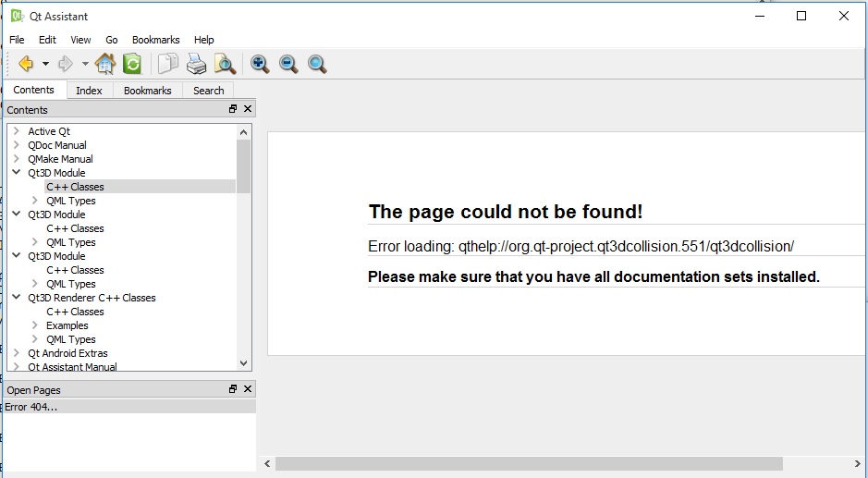868x478 pixels.
Task: Collapse the Qt3D Renderer C++ Classes node
Action: pos(17,298)
